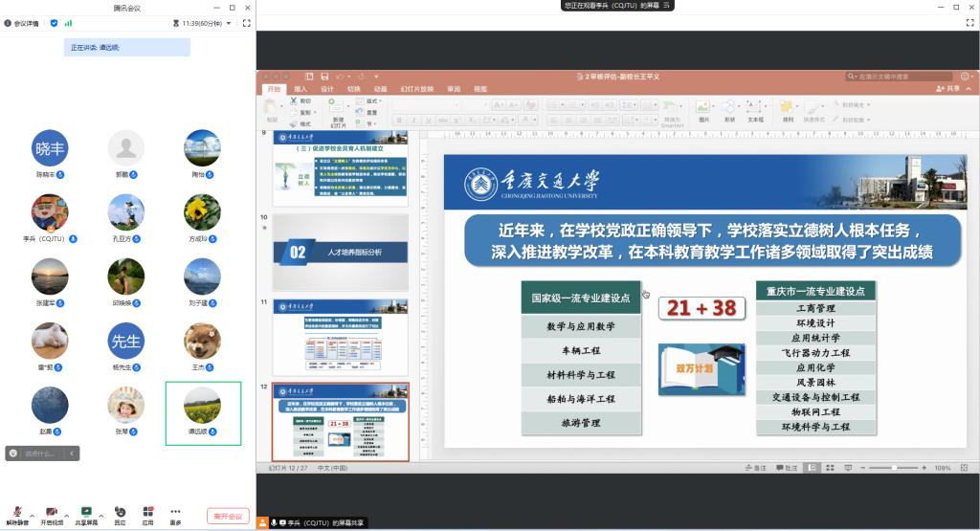980x531 pixels.
Task: Click the Leave Meeting (离开会议) button
Action: tap(228, 516)
